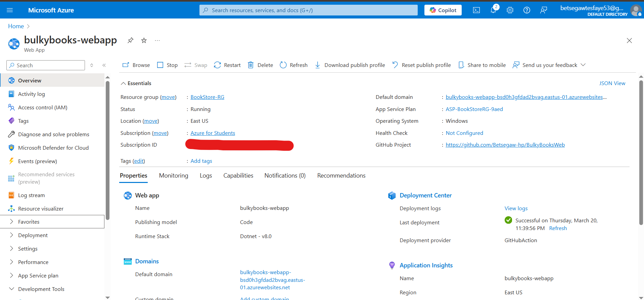
Task: Switch to the Notifications (0) tab
Action: [x=285, y=176]
